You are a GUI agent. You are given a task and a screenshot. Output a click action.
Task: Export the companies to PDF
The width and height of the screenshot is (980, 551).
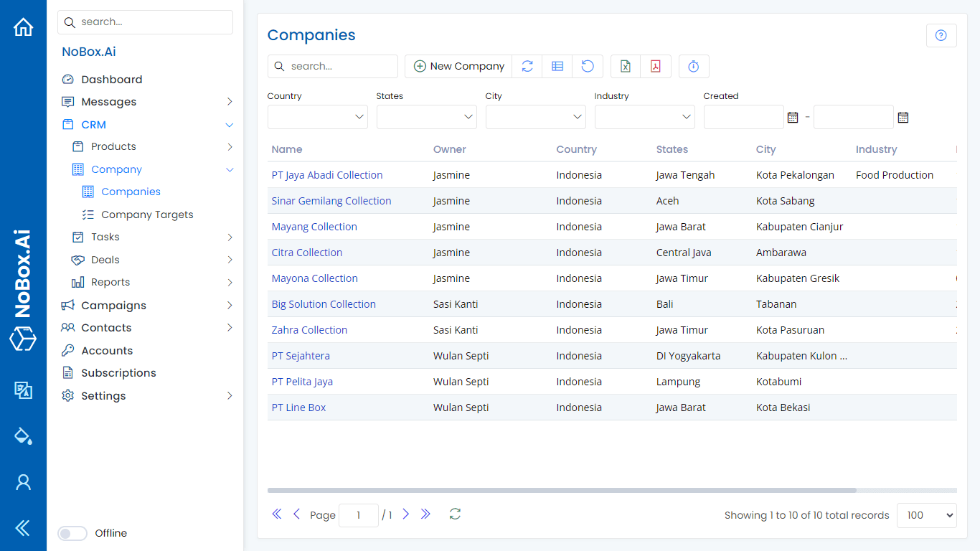(655, 66)
